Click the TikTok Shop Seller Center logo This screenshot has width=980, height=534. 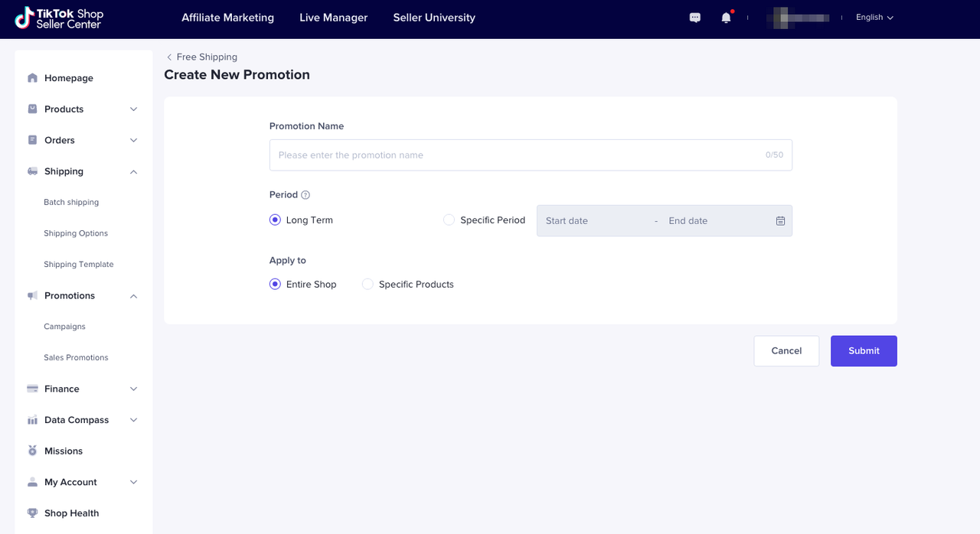[59, 18]
